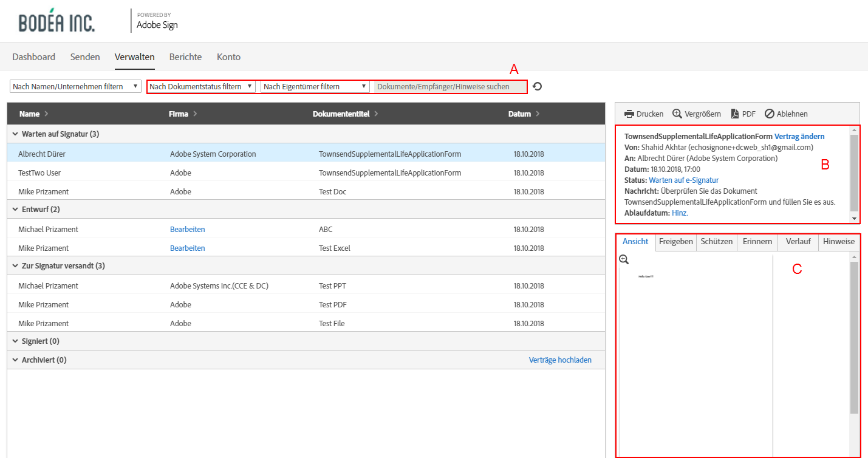
Task: Collapse the Entwurf group
Action: [x=15, y=209]
